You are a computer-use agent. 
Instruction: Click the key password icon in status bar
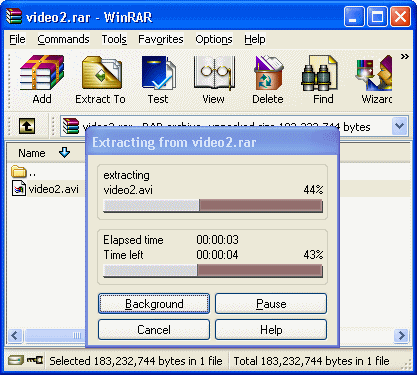point(35,360)
